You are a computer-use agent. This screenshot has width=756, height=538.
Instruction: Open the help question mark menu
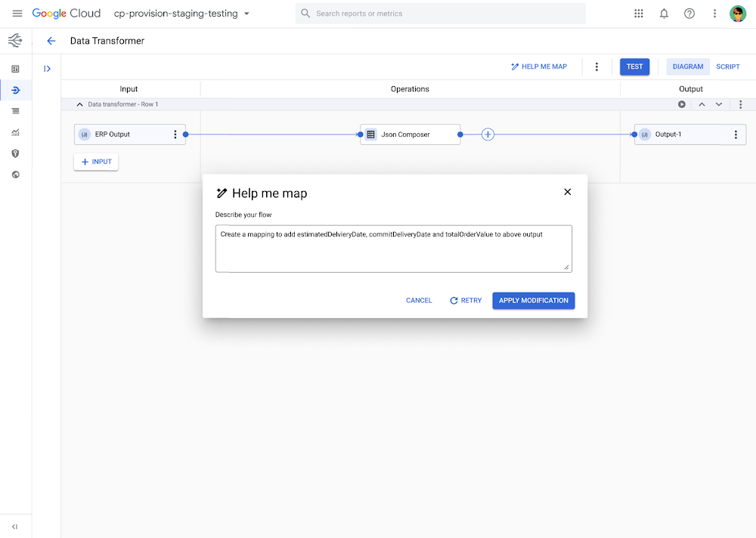[689, 14]
